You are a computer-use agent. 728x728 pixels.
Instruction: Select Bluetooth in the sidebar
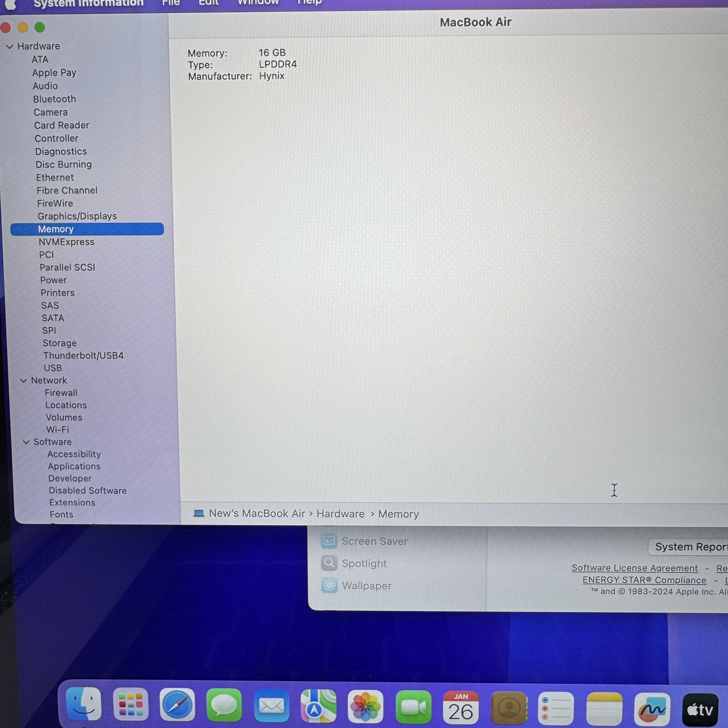[x=54, y=99]
